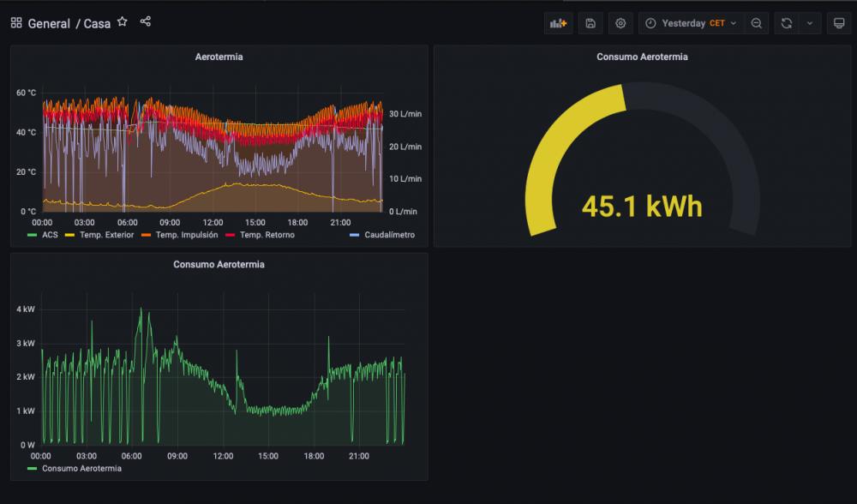Viewport: 857px width, 504px height.
Task: Toggle the Temp. Exterior legend series
Action: click(106, 235)
